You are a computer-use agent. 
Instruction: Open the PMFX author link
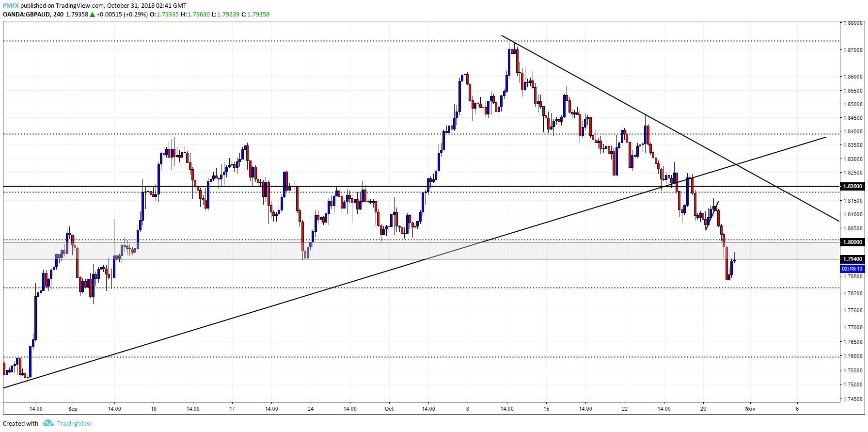tap(11, 6)
